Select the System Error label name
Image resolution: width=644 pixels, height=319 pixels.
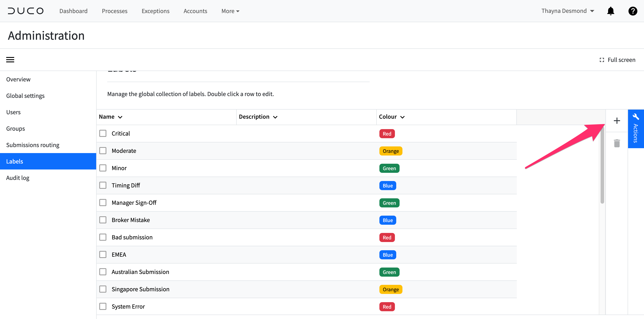(128, 307)
